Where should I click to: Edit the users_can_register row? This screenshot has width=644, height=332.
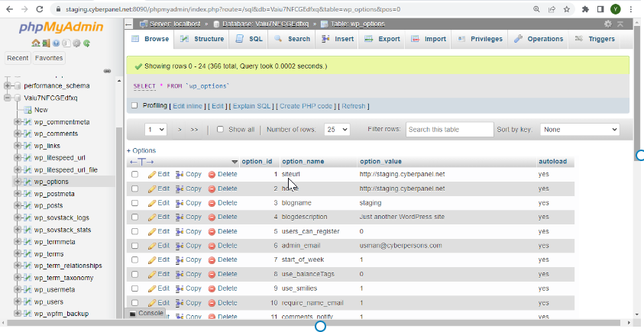point(159,231)
